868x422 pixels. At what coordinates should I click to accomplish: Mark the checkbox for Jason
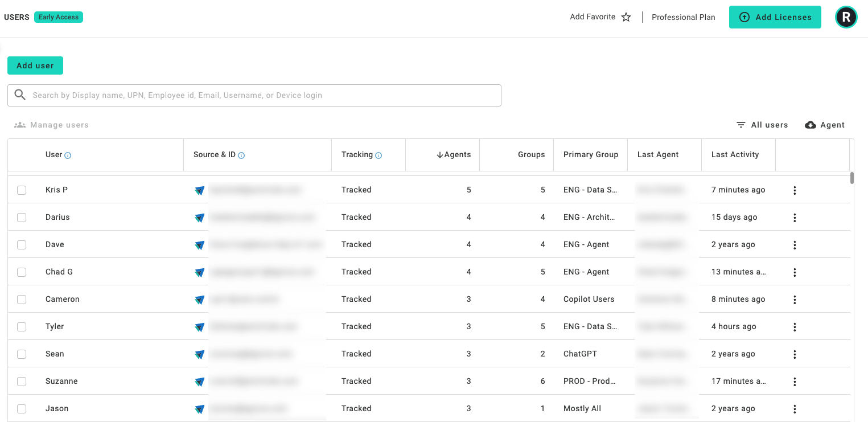[22, 409]
